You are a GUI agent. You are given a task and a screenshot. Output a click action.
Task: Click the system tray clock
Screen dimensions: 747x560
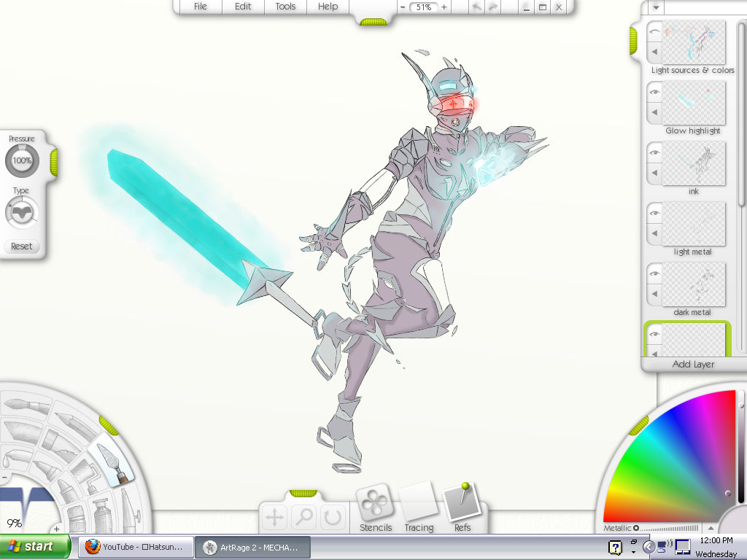click(x=716, y=547)
